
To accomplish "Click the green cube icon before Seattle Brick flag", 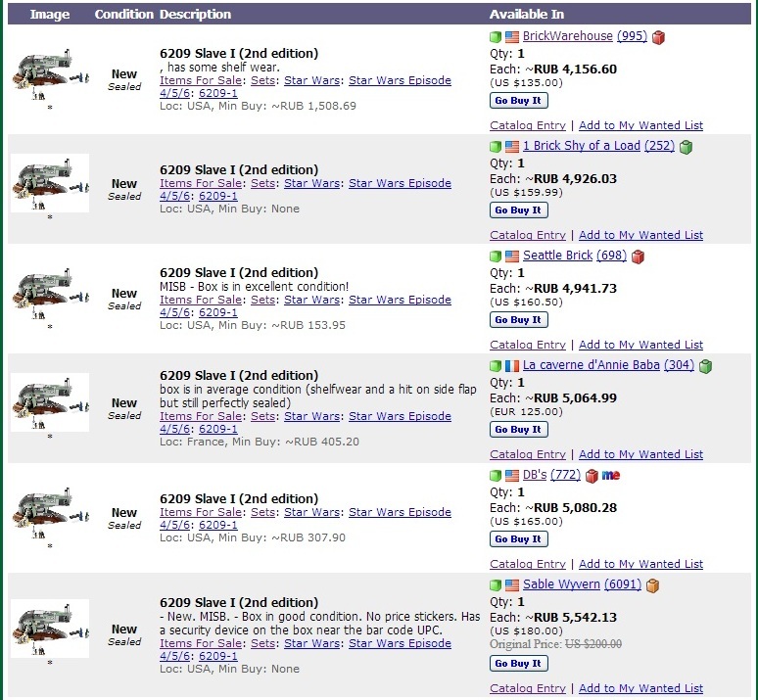I will 495,257.
